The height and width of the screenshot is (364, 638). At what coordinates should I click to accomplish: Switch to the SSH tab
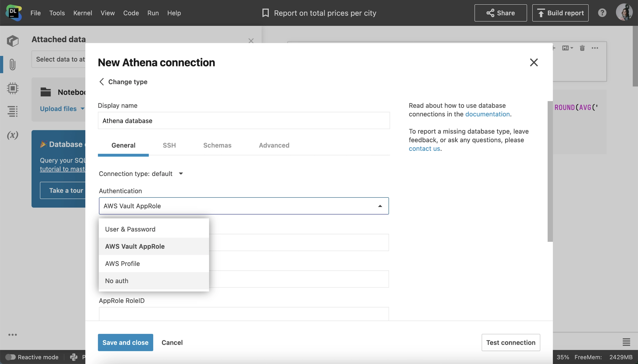click(x=169, y=145)
